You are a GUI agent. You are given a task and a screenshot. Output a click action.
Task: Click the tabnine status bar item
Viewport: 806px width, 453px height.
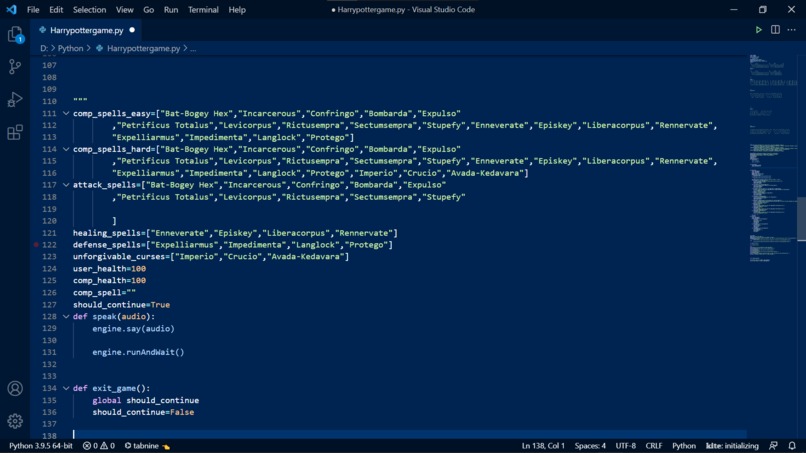coord(148,446)
